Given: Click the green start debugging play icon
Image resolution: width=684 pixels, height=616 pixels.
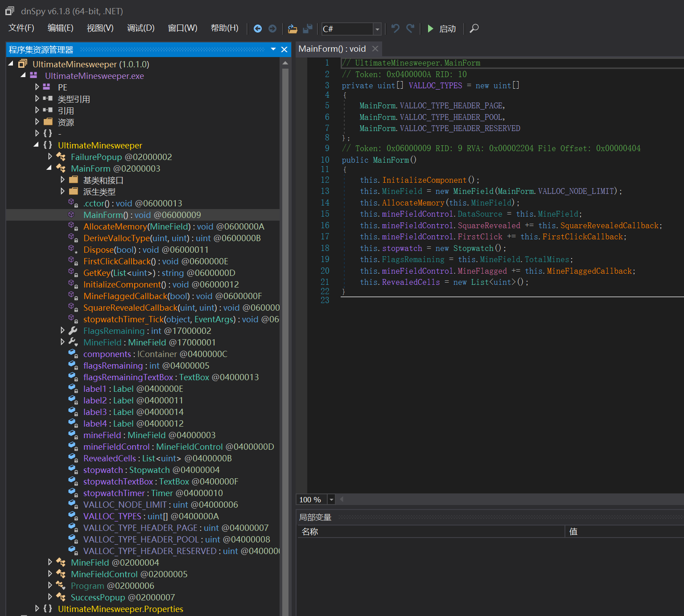Looking at the screenshot, I should click(x=430, y=29).
